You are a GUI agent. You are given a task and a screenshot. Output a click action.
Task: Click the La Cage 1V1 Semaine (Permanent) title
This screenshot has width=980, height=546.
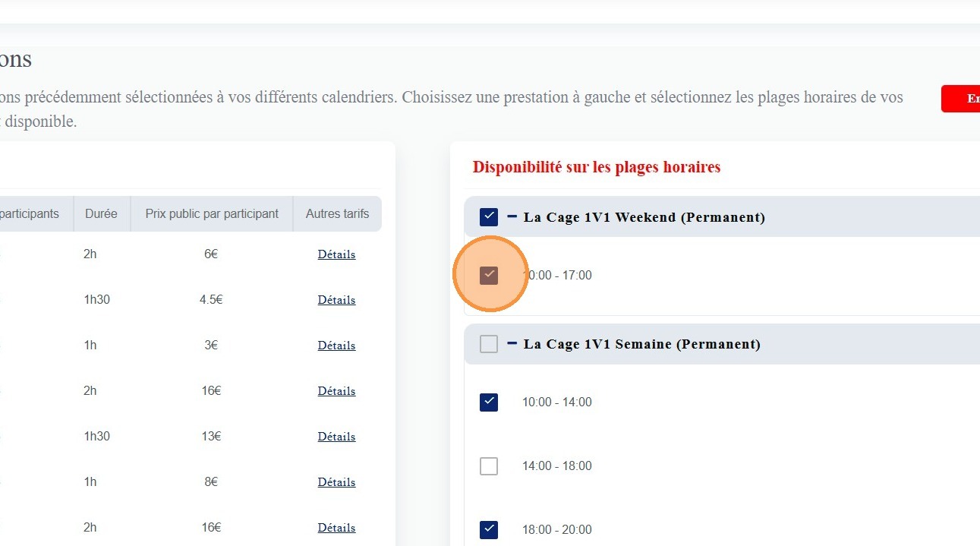641,344
